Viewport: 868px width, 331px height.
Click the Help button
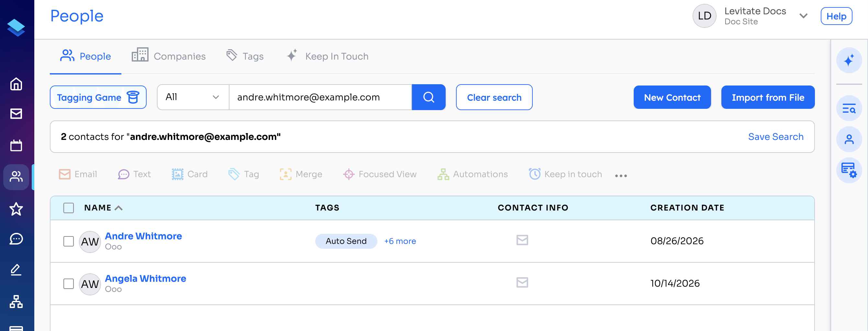coord(836,16)
